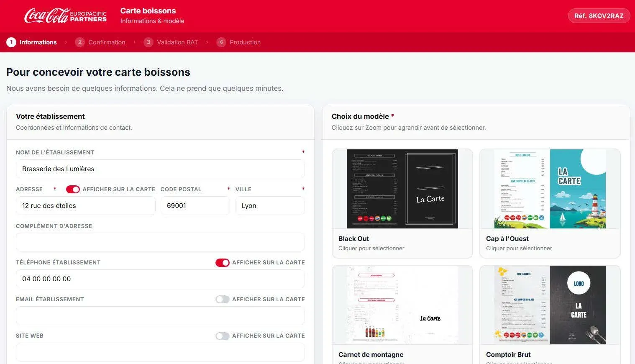Click the 'Pour concevoir votre carte boissons' heading
635x364 pixels.
[x=98, y=72]
